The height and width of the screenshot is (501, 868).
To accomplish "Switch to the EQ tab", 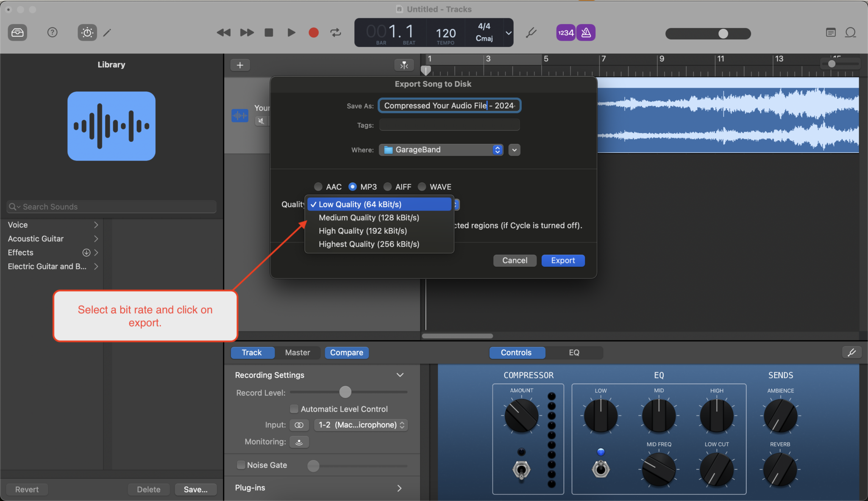I will point(575,352).
